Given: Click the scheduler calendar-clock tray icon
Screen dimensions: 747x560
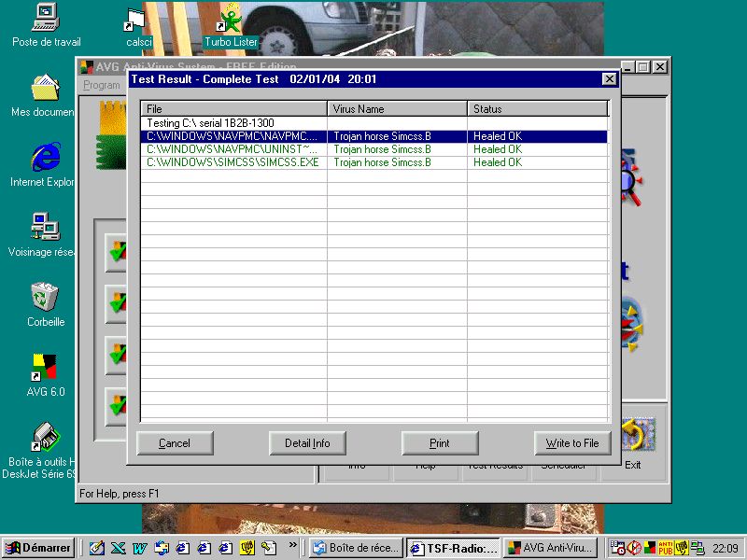Looking at the screenshot, I should 618,548.
